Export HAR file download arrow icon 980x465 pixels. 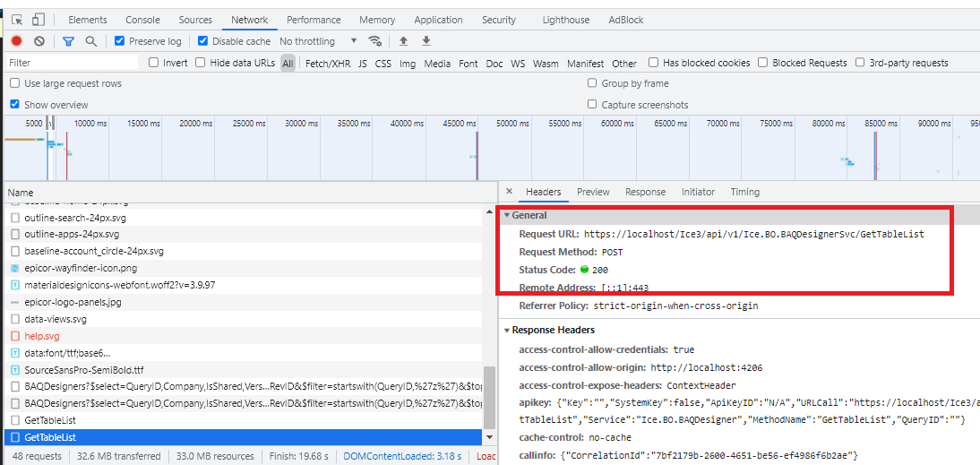tap(426, 41)
